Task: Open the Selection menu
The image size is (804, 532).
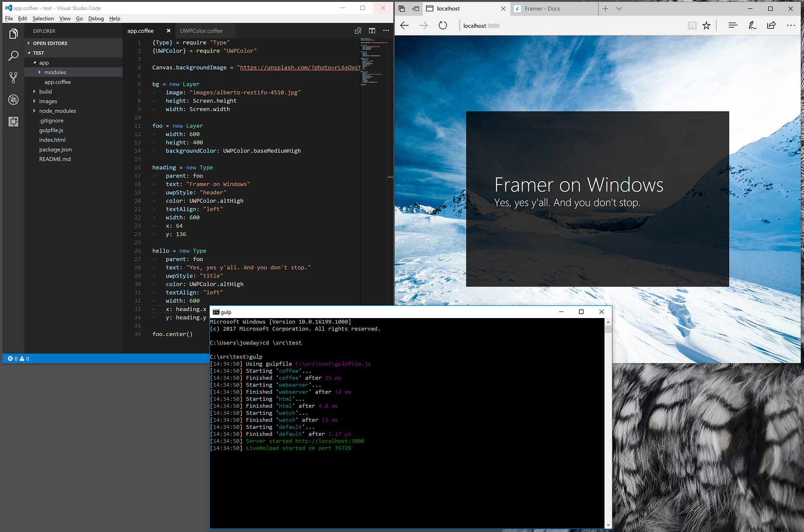Action: tap(43, 18)
